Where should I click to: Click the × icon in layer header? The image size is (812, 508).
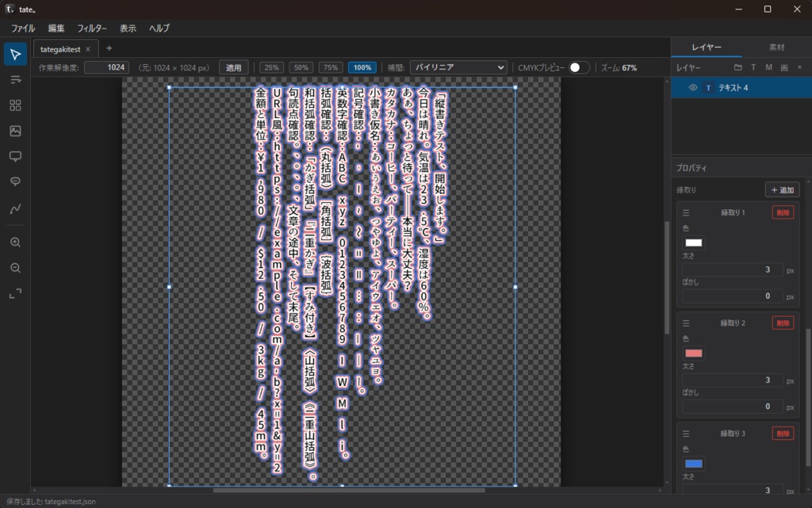click(799, 67)
